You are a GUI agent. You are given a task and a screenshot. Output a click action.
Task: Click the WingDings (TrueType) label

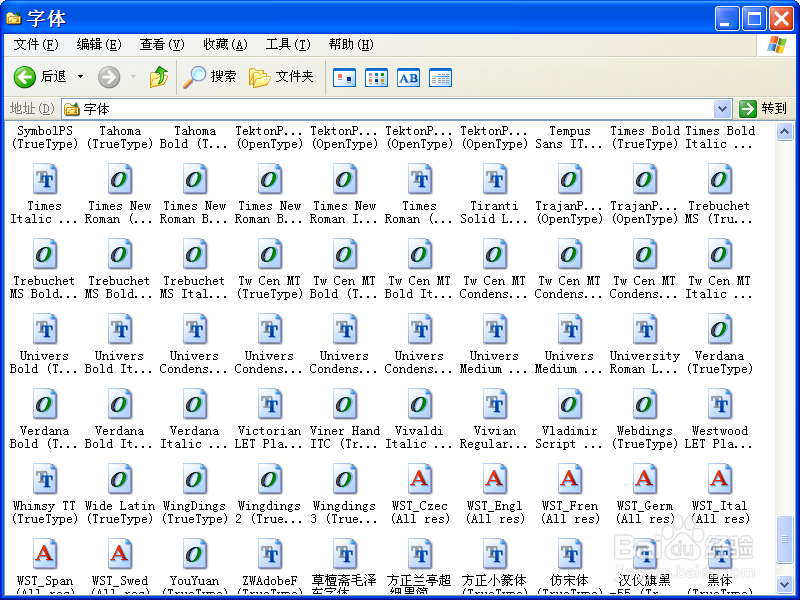pos(195,512)
